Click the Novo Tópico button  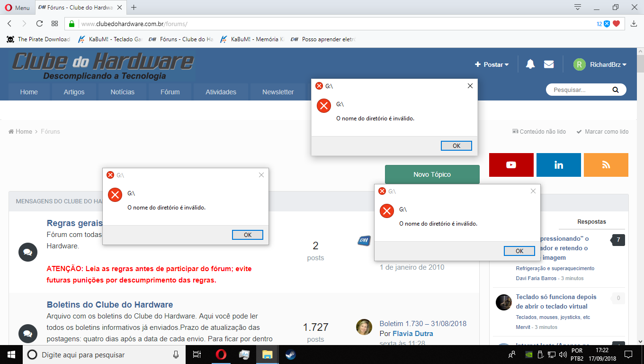pos(432,174)
